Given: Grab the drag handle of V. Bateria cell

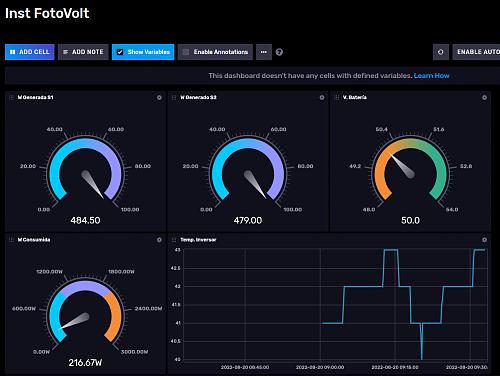Looking at the screenshot, I should coord(337,97).
